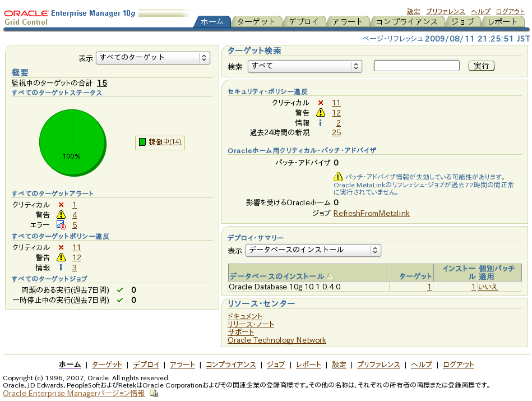
Task: Click the green checkmark for suspended executions
Action: tap(120, 300)
